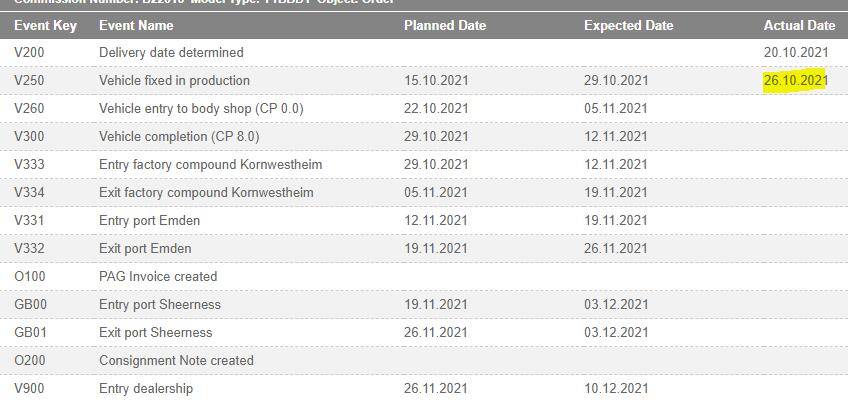The height and width of the screenshot is (404, 848).
Task: Click the Actual Date column header
Action: pos(799,25)
